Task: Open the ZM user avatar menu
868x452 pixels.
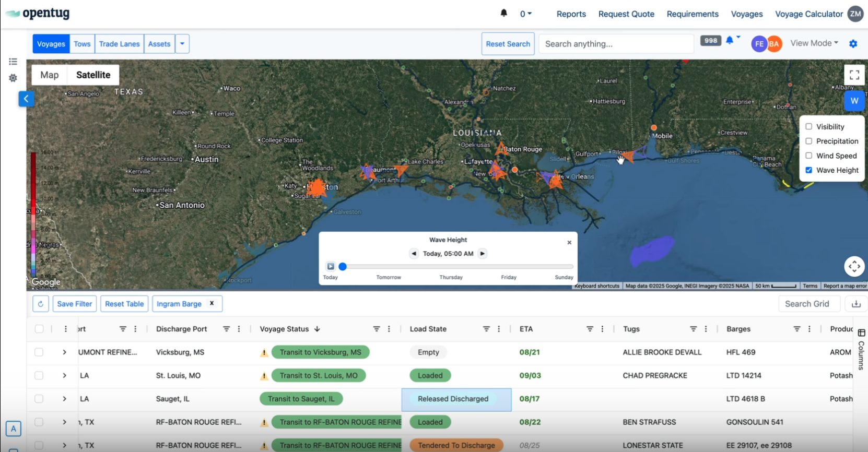Action: 855,14
